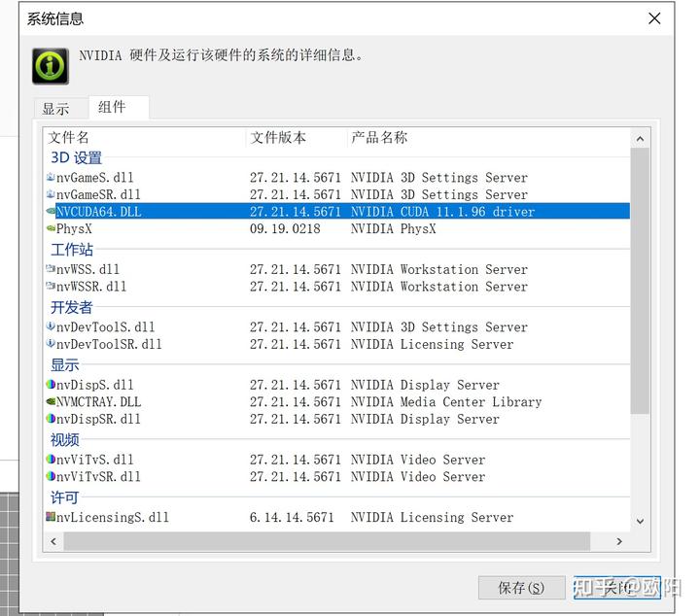
Task: Click the horizontal scrollbar right arrow
Action: (619, 541)
